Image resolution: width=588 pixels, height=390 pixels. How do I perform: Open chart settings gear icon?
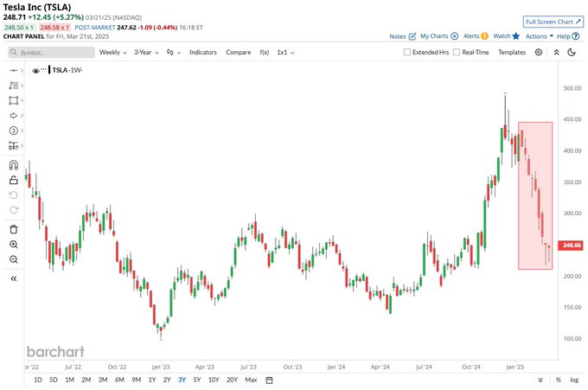[539, 52]
